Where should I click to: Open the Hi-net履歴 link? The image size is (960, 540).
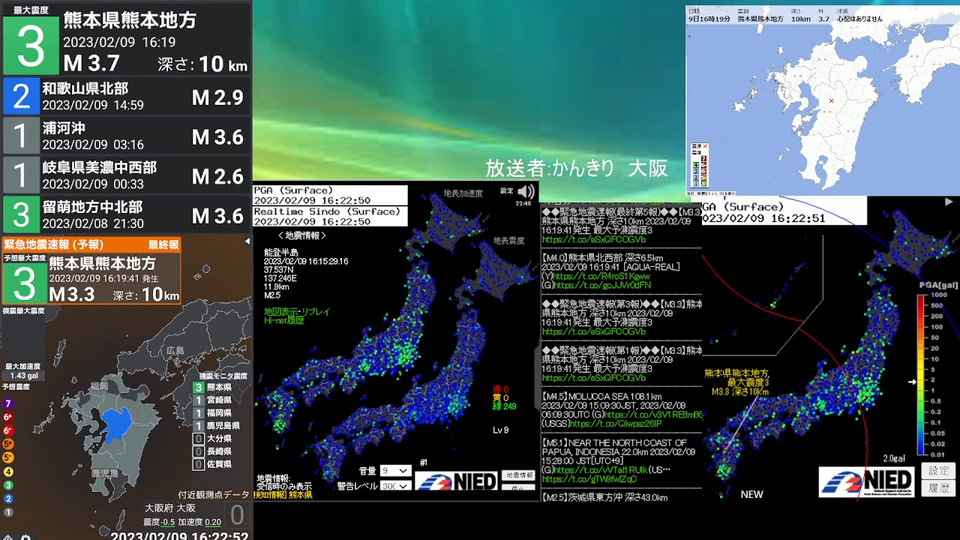284,320
